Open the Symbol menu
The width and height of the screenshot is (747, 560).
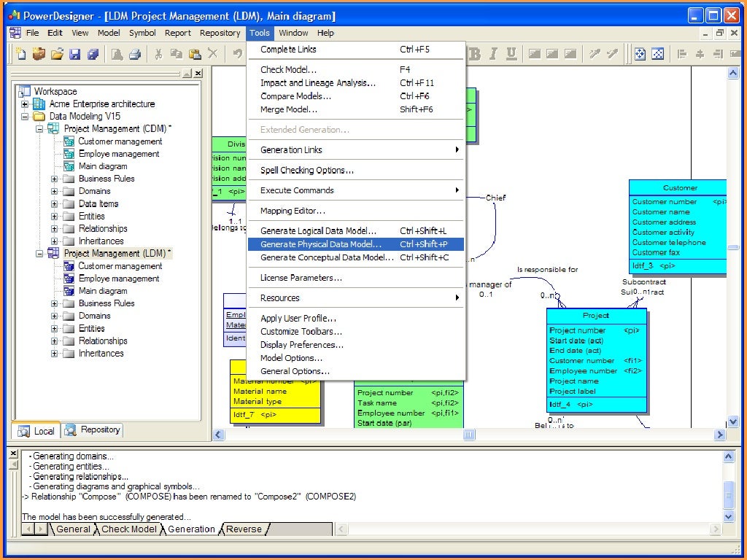[x=142, y=33]
